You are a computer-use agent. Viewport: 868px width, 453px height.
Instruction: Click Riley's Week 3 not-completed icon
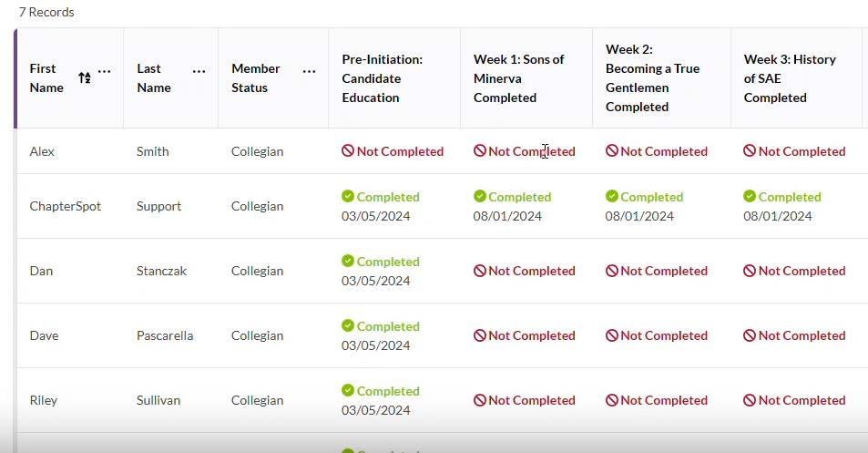point(750,400)
